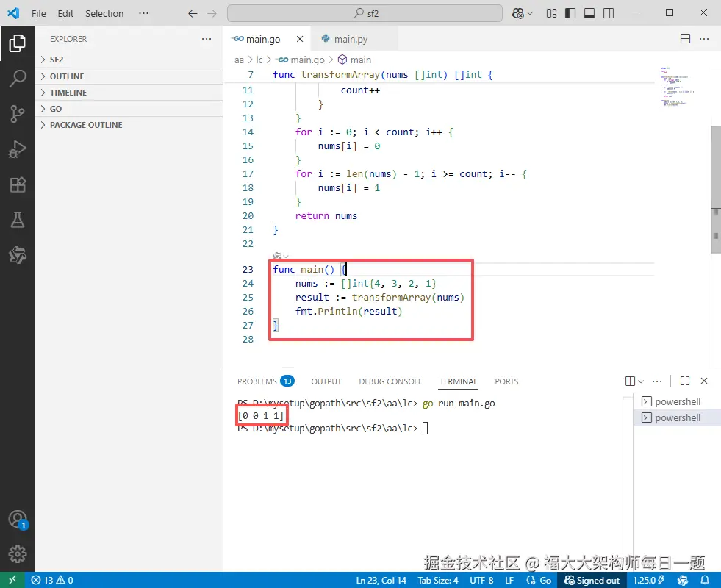The image size is (721, 588).
Task: Select the first powershell terminal
Action: pos(677,401)
